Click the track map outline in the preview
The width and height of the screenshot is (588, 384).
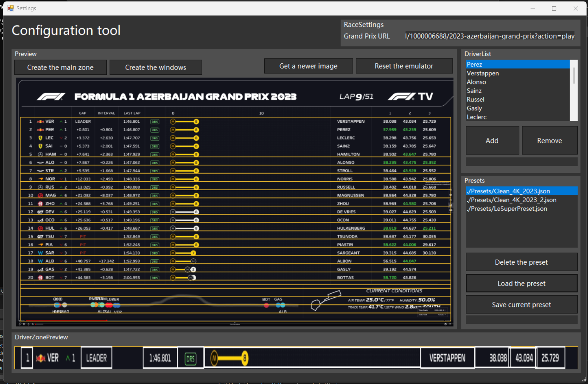click(326, 300)
